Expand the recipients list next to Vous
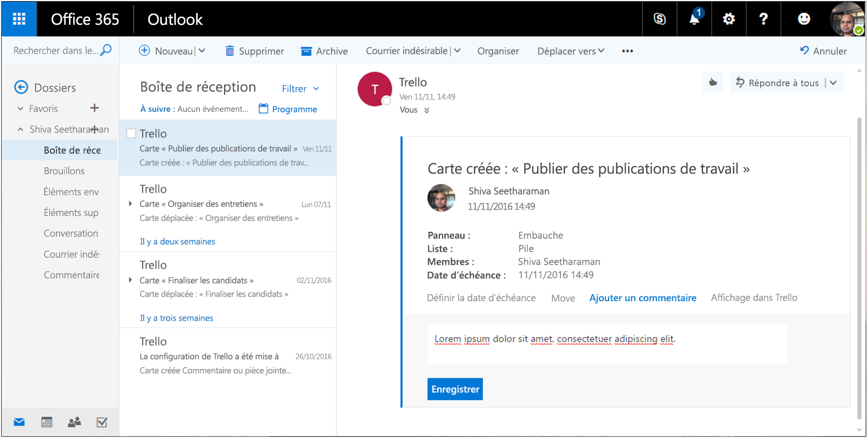 point(426,110)
